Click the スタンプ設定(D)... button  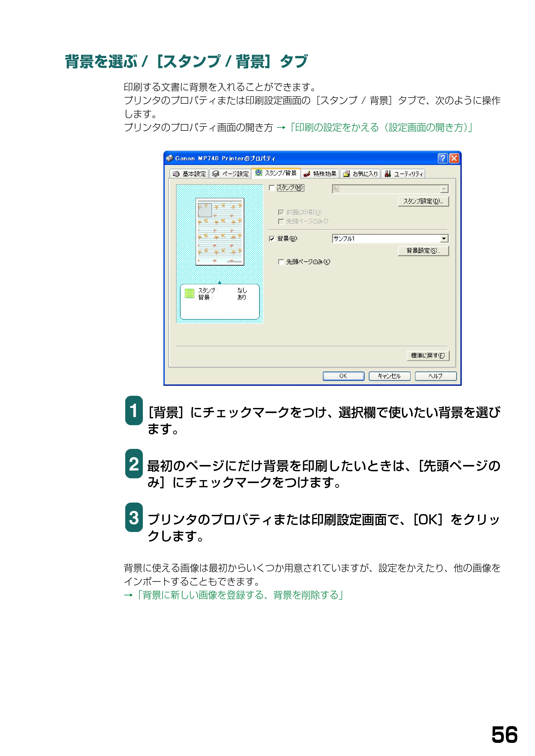[423, 201]
